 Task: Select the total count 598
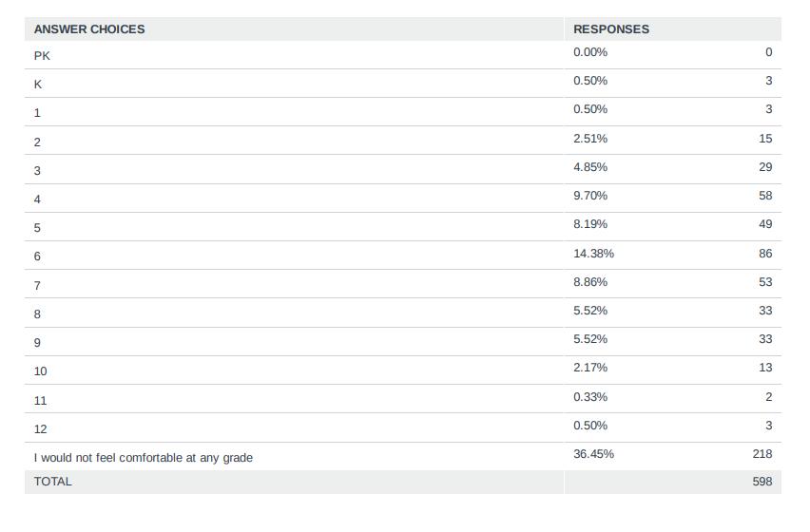tap(762, 482)
